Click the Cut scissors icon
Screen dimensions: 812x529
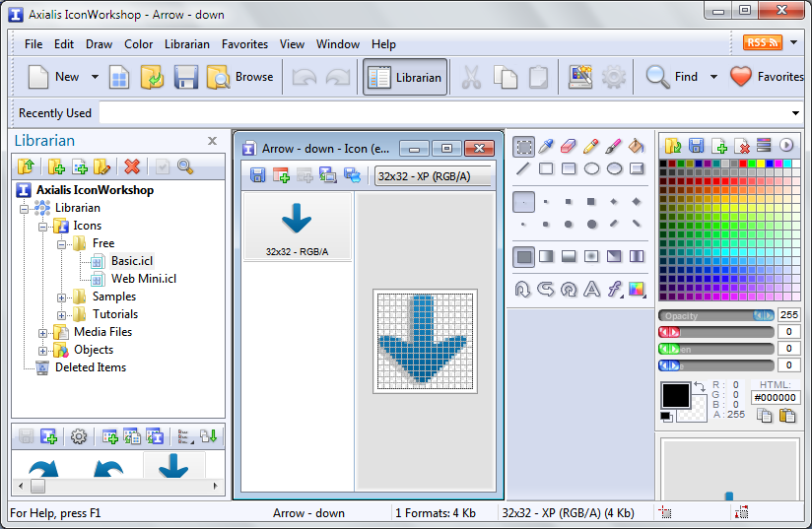(471, 77)
